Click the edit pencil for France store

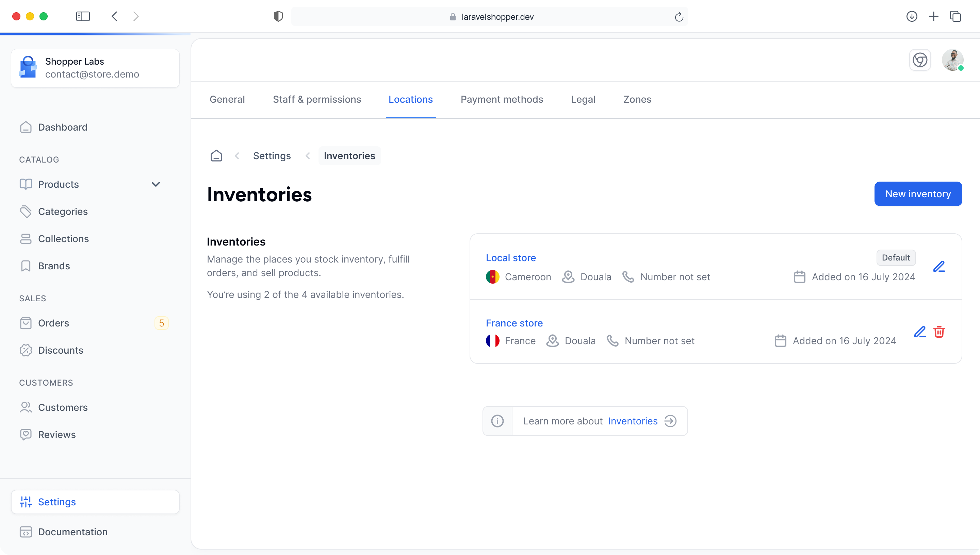[919, 332]
